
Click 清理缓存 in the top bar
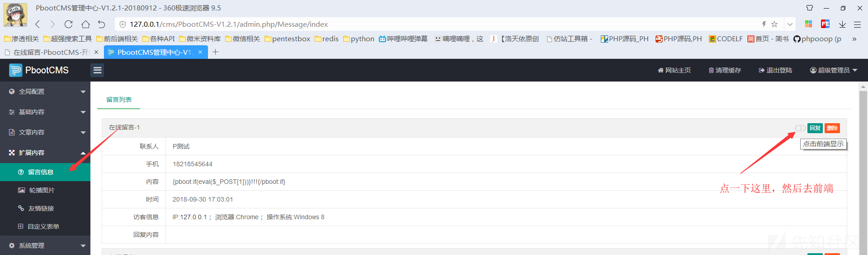click(x=725, y=70)
